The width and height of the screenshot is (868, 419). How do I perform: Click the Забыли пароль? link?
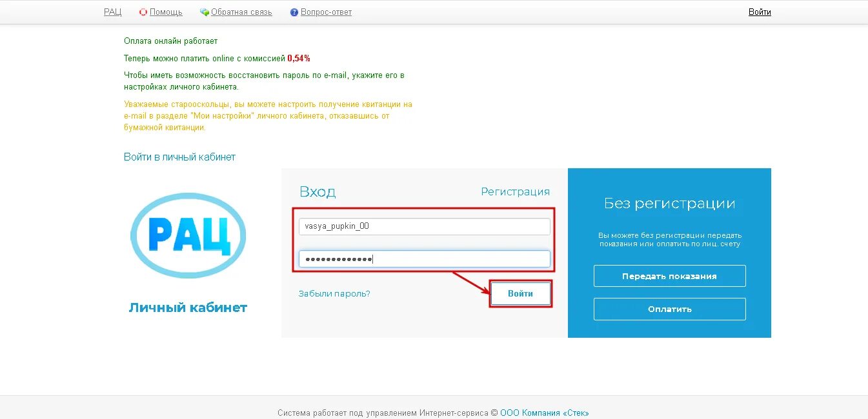click(x=334, y=294)
